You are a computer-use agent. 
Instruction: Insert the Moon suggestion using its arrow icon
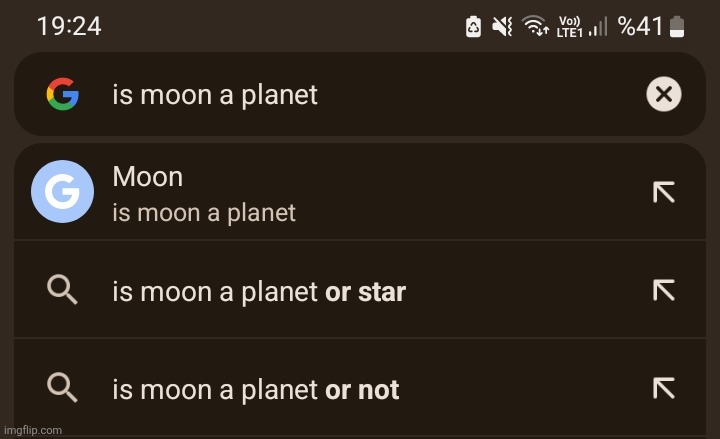pyautogui.click(x=663, y=192)
